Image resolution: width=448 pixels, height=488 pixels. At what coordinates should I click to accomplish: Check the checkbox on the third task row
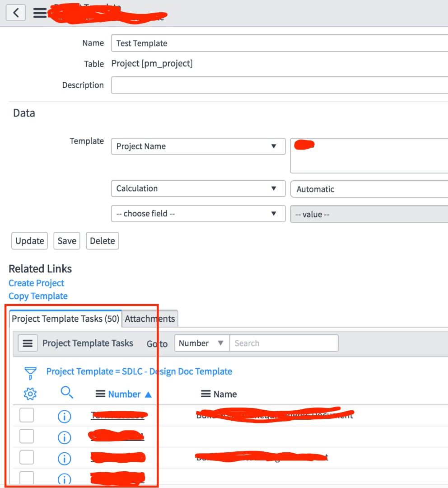point(26,457)
